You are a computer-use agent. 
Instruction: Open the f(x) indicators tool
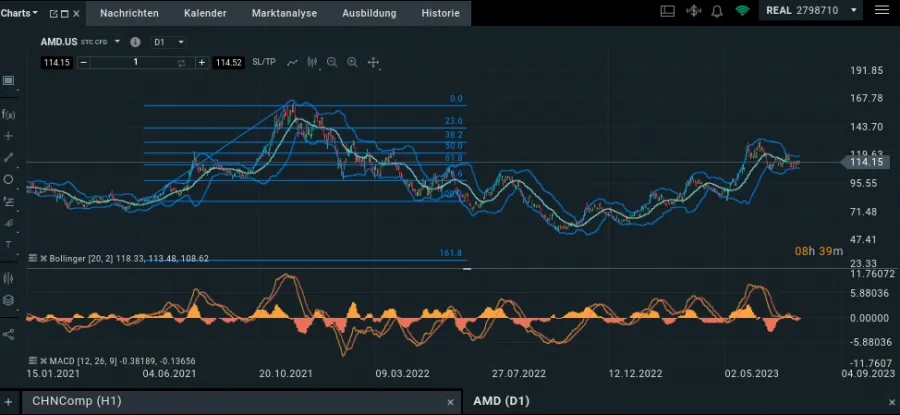click(9, 113)
